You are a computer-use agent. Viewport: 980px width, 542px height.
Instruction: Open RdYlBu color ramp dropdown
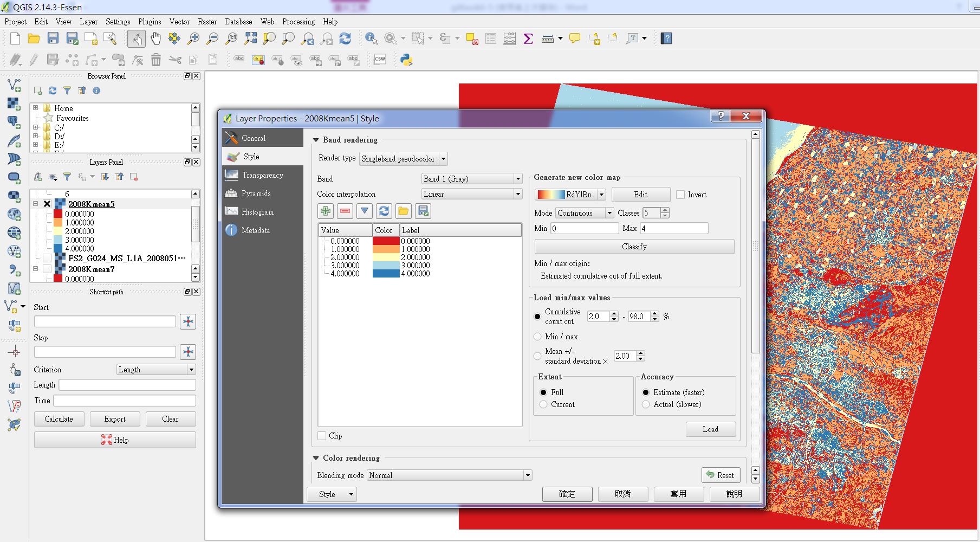pyautogui.click(x=570, y=195)
